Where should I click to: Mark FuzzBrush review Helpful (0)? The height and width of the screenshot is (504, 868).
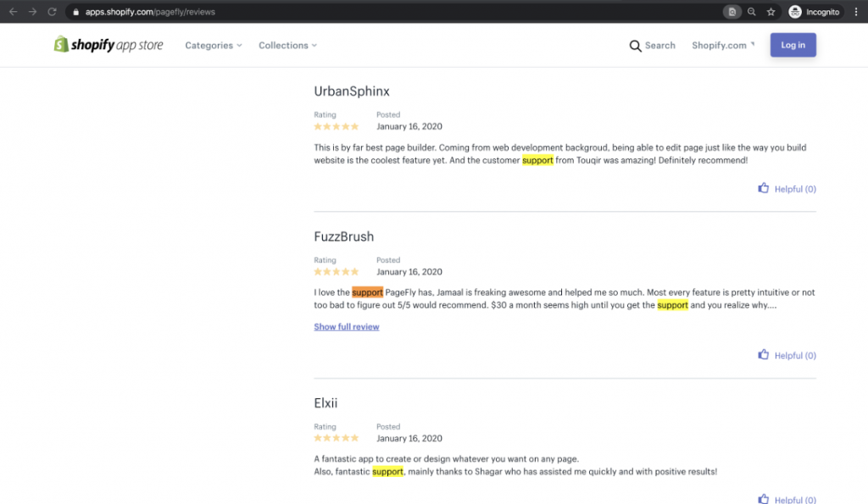click(x=795, y=356)
